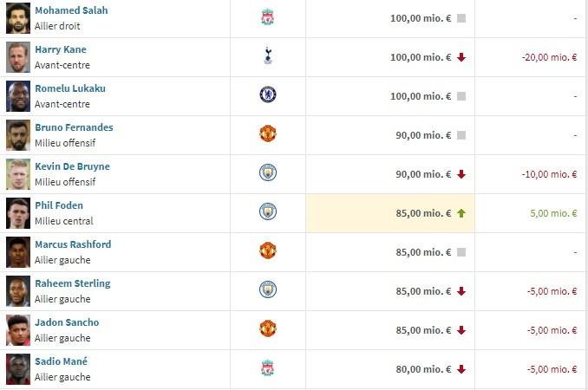This screenshot has height=390, width=588.
Task: Click the grey unchanged square in Salah's row
Action: (x=461, y=18)
